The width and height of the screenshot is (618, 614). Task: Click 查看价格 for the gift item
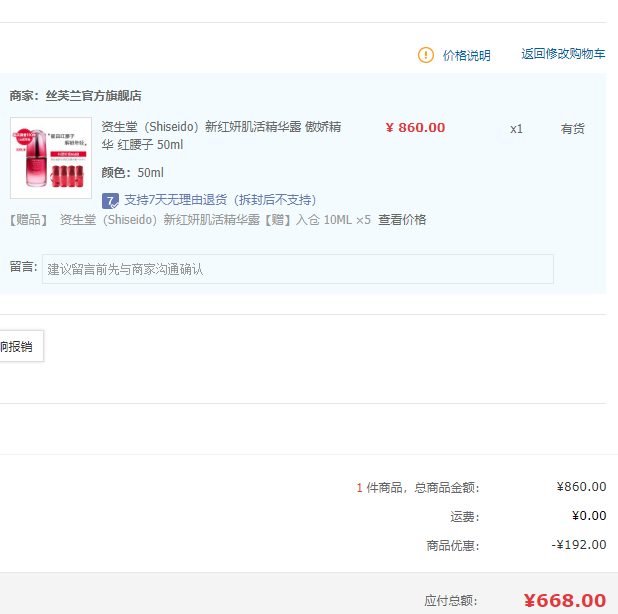(x=402, y=220)
